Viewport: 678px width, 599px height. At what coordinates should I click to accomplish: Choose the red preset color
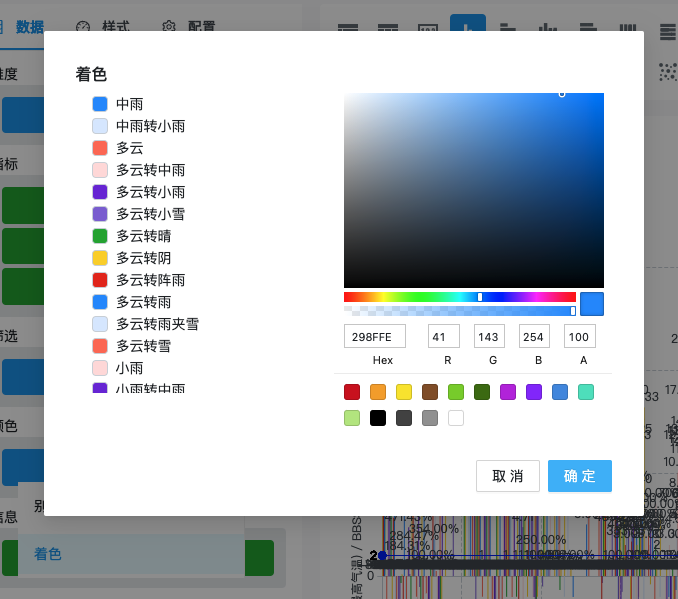coord(352,392)
